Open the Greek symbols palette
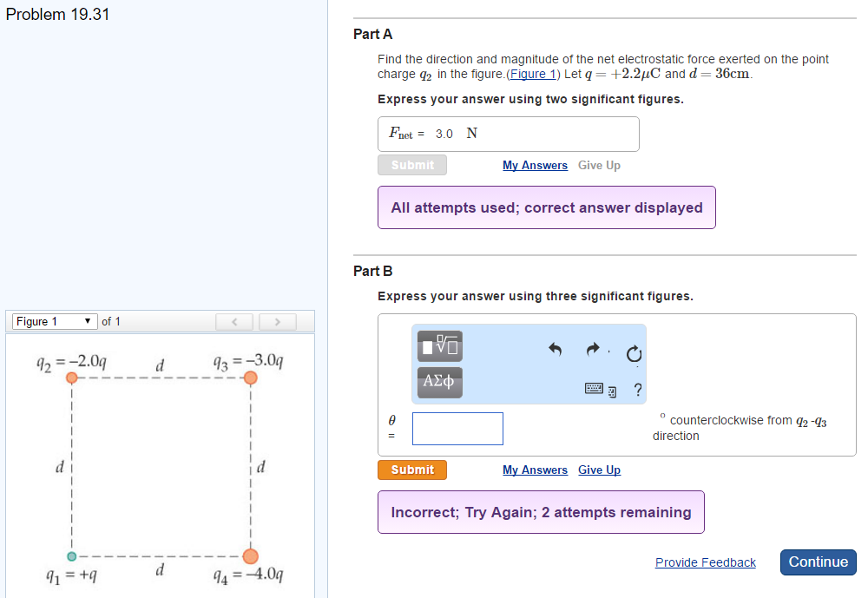 coord(439,381)
